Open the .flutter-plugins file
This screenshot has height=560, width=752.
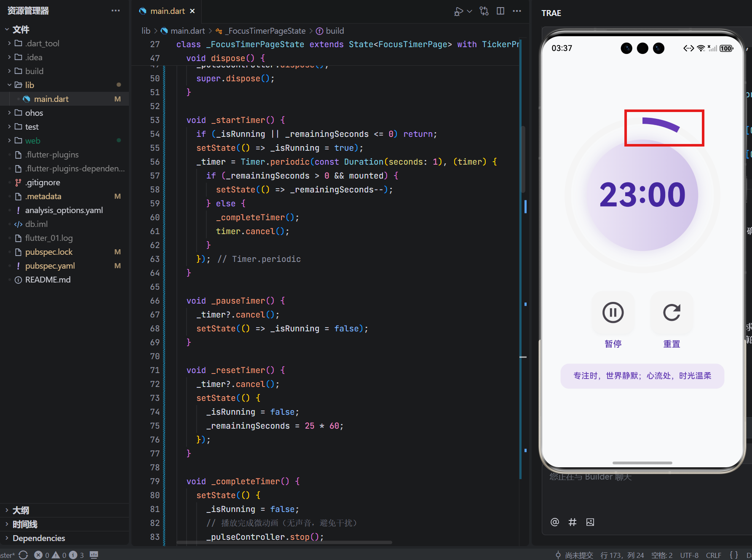coord(52,155)
